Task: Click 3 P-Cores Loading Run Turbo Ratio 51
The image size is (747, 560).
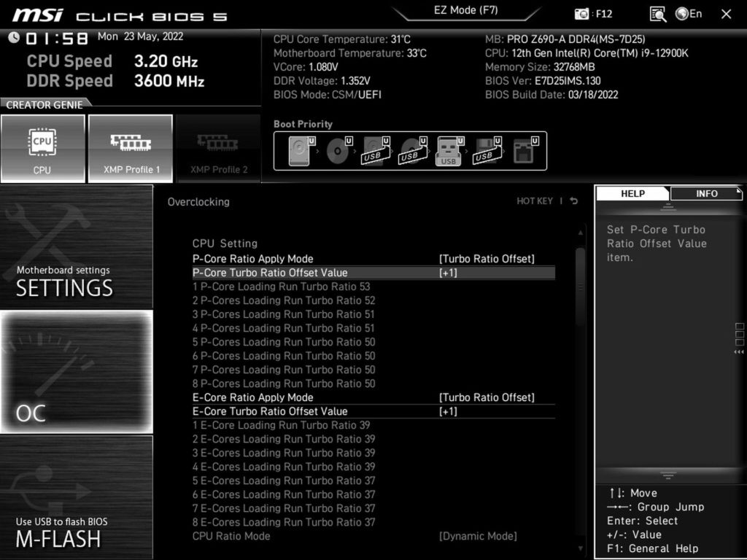Action: (284, 314)
